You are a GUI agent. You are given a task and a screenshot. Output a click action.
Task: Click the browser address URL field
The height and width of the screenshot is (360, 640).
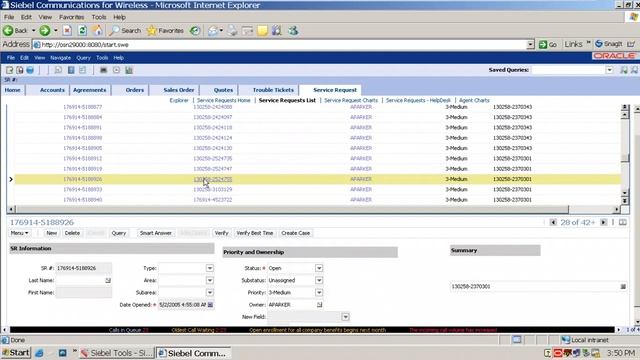280,44
